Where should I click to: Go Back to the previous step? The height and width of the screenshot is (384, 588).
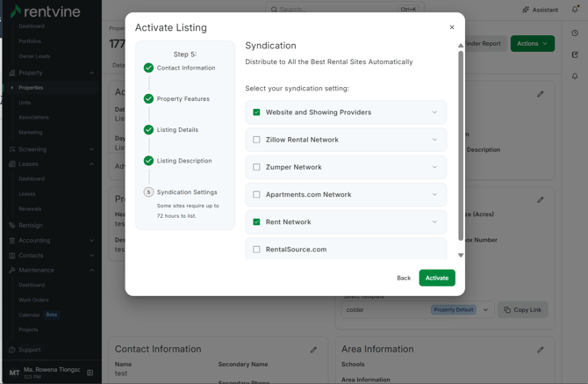[404, 278]
